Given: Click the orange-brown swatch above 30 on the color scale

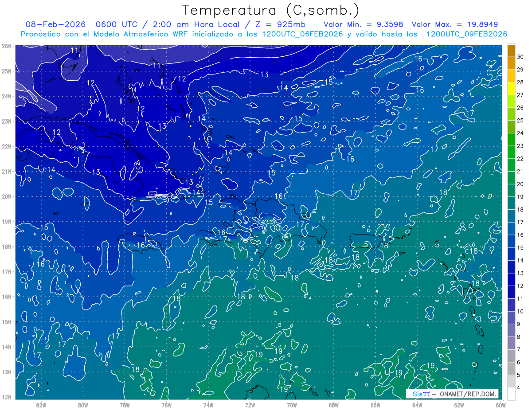Looking at the screenshot, I should pyautogui.click(x=511, y=51).
